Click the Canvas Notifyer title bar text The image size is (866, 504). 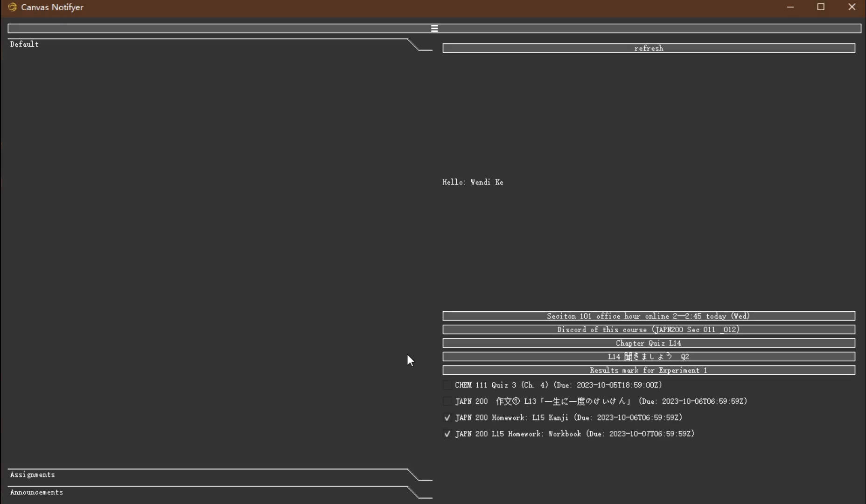click(x=52, y=7)
